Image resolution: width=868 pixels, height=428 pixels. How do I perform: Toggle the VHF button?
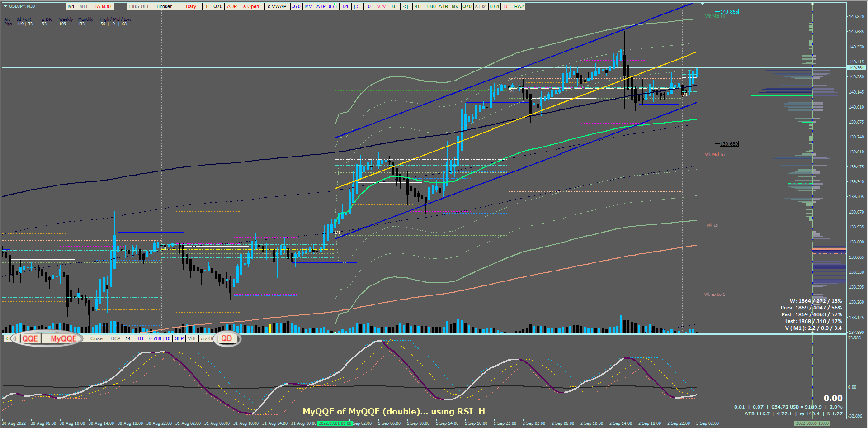(192, 338)
